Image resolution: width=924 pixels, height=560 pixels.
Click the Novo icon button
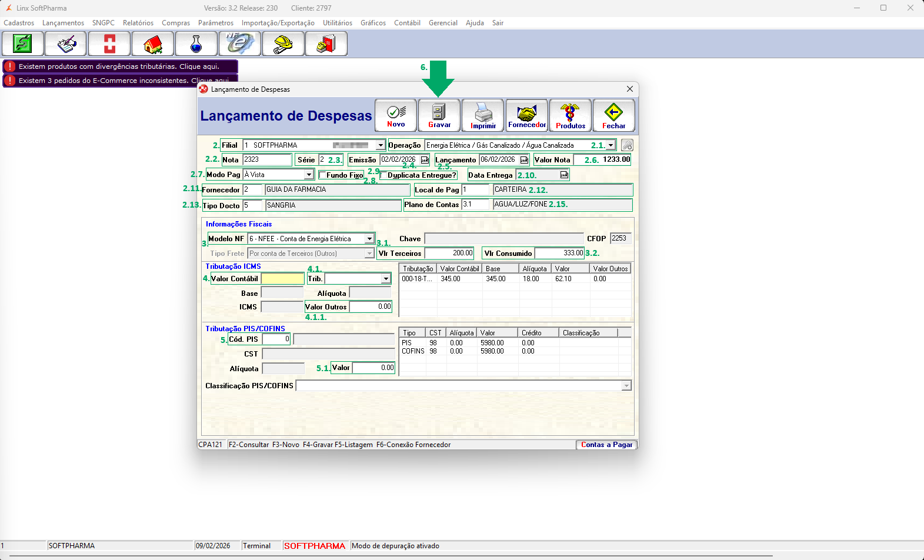pyautogui.click(x=396, y=115)
